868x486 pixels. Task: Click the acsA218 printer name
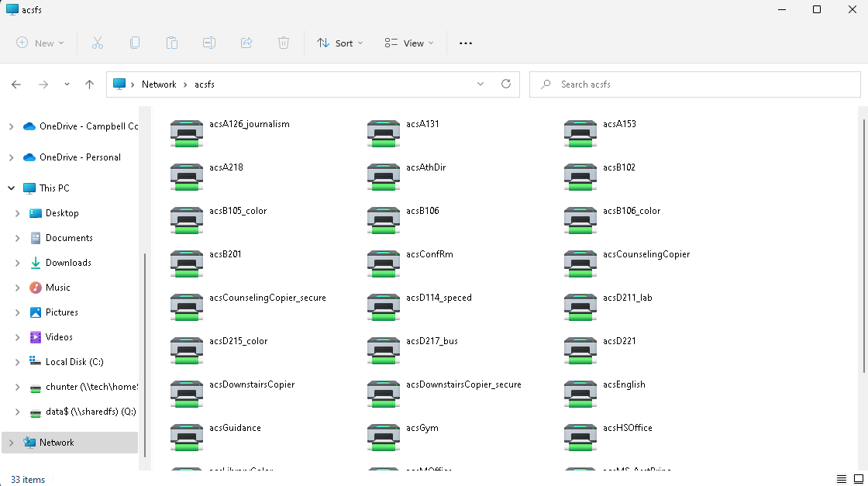pyautogui.click(x=226, y=167)
